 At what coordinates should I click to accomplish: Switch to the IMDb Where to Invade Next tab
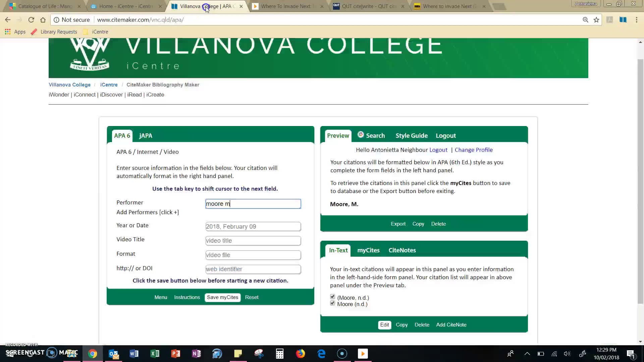coord(449,6)
